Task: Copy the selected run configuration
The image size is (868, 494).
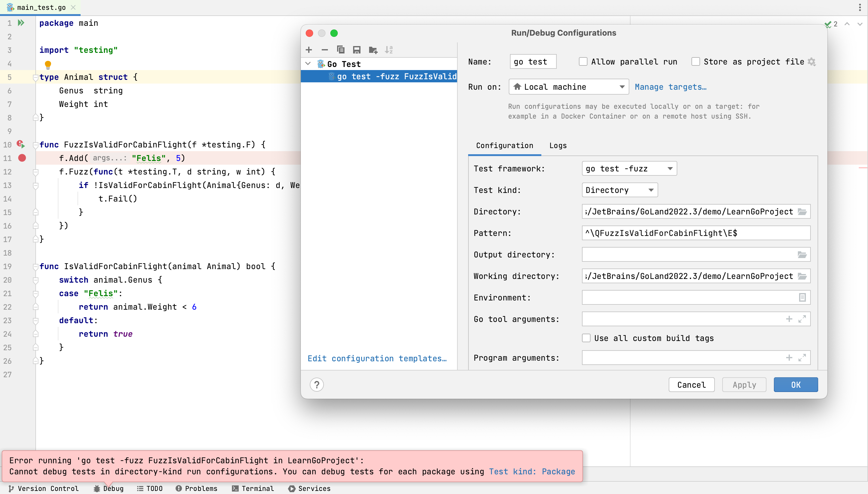Action: (x=340, y=49)
